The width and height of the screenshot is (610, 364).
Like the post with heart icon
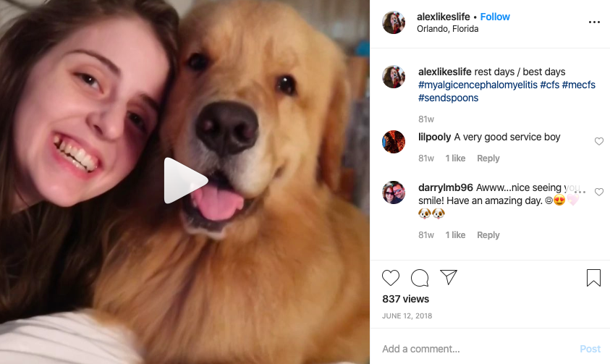coord(391,278)
